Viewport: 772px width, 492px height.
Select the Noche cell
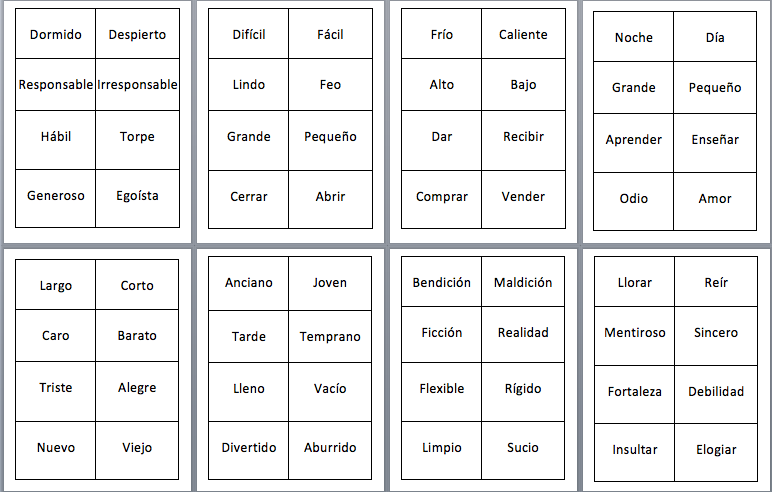pos(634,38)
